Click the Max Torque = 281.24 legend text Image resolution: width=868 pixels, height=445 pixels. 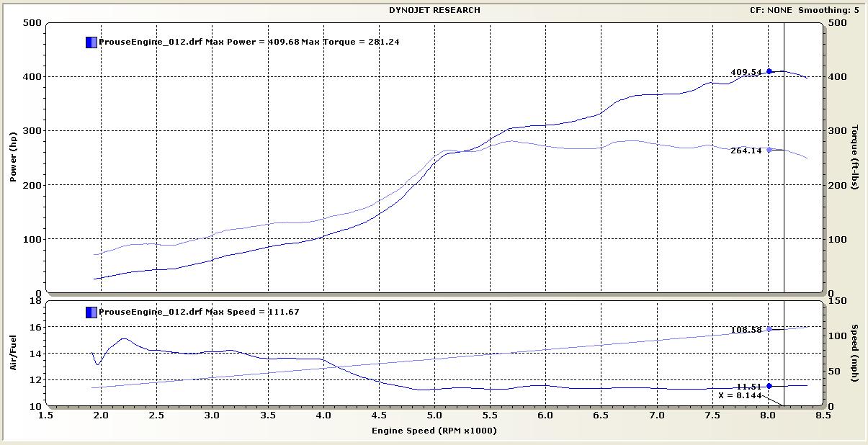(350, 42)
